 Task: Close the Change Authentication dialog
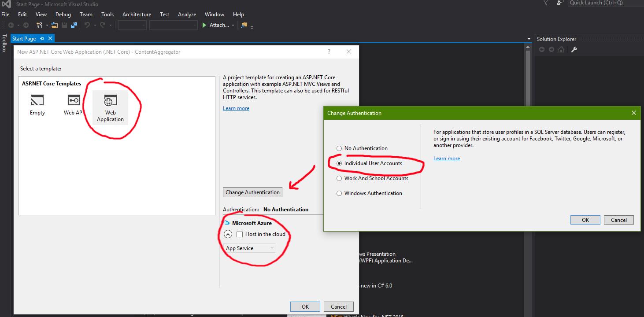(x=633, y=113)
